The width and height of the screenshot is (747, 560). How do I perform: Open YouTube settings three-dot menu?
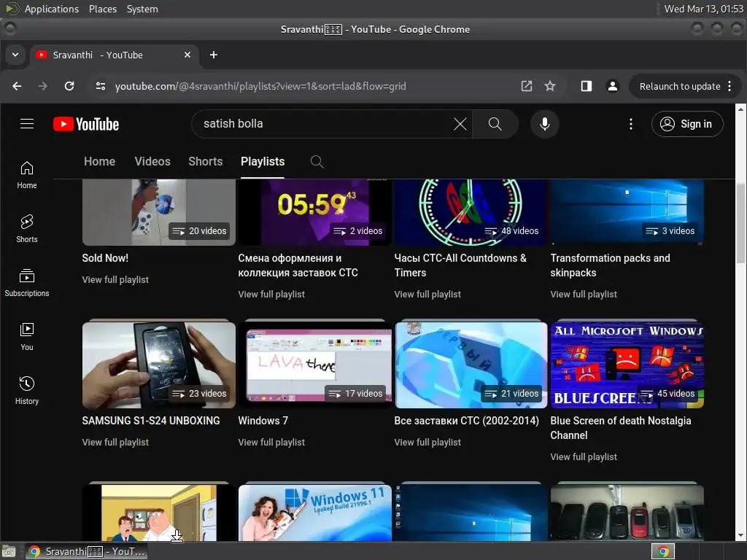[x=631, y=124]
